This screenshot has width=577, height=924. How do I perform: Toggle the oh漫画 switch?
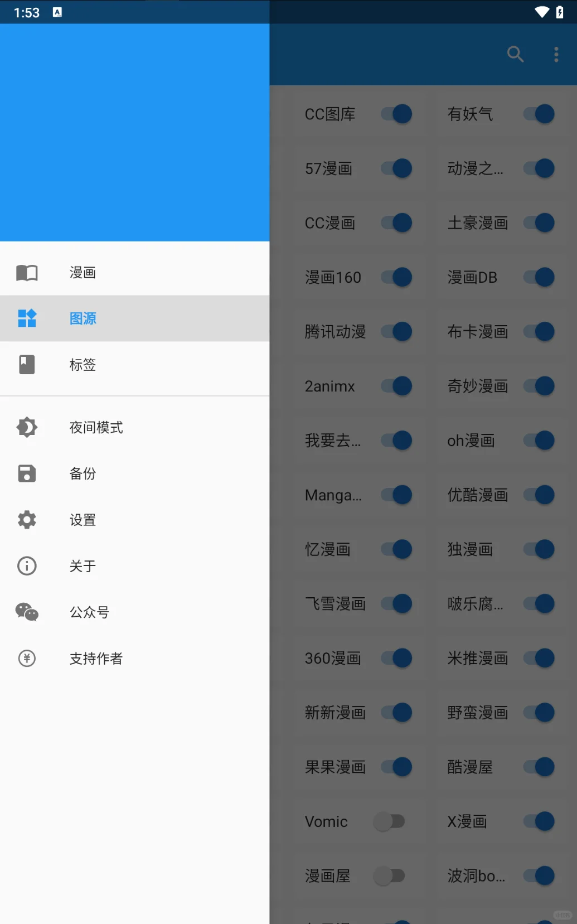pos(539,441)
